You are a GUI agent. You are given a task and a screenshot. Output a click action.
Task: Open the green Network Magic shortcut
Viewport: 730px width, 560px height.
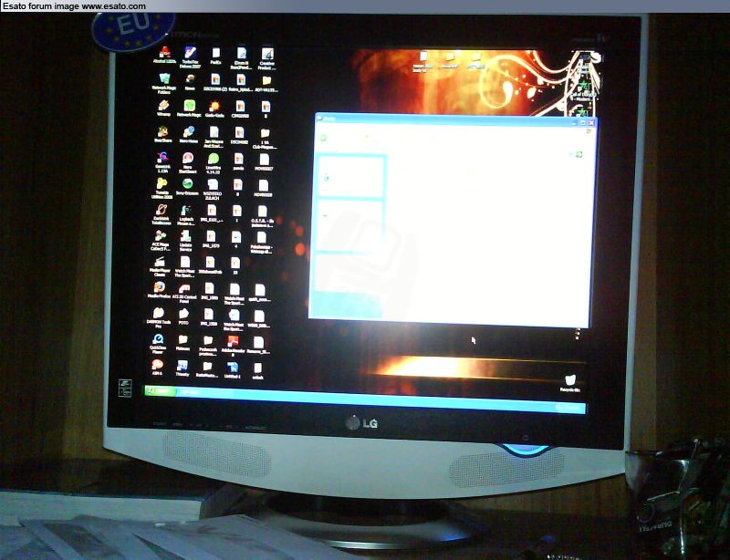pyautogui.click(x=189, y=109)
